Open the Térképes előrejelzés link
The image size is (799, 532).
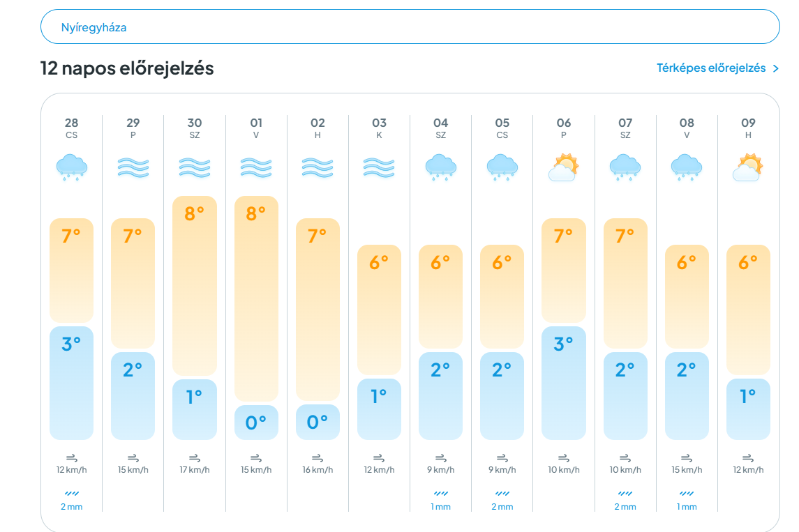(x=711, y=68)
